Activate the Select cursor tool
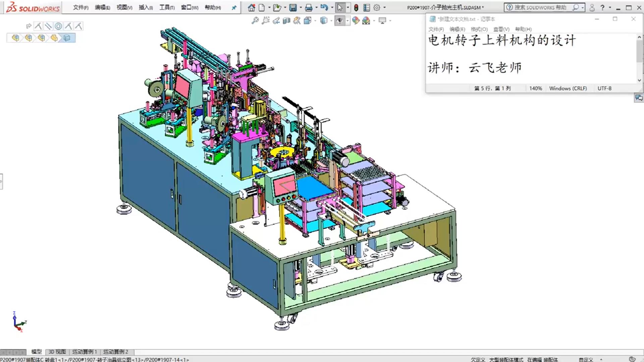 click(340, 7)
